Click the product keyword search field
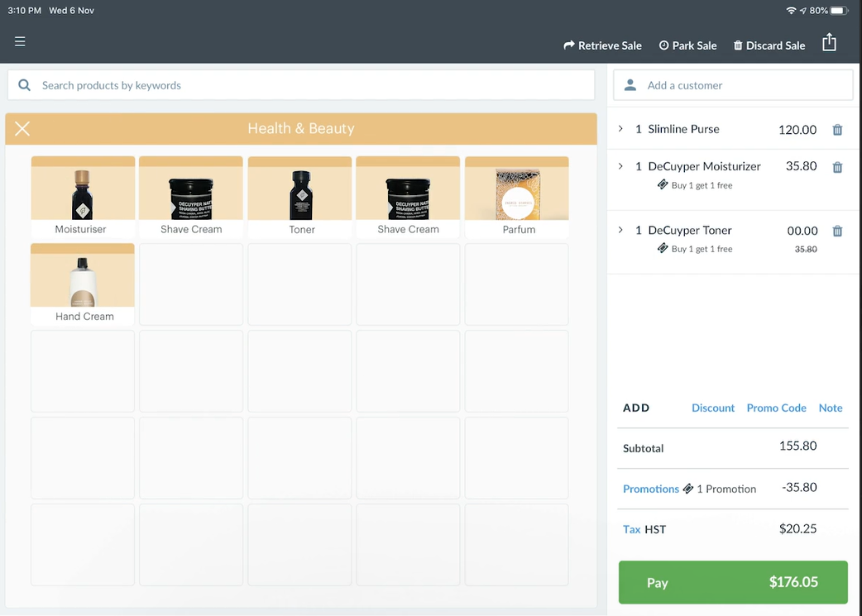The image size is (862, 616). pyautogui.click(x=248, y=84)
